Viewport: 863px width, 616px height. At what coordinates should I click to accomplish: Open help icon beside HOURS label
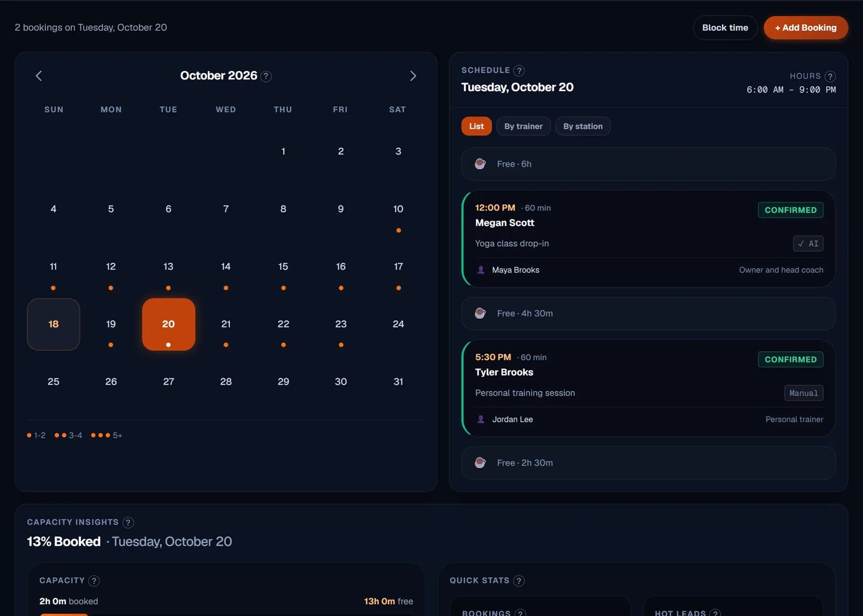[x=830, y=77]
